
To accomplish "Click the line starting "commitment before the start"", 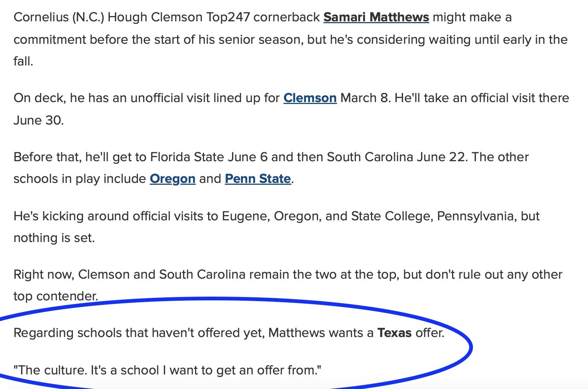I will point(291,40).
